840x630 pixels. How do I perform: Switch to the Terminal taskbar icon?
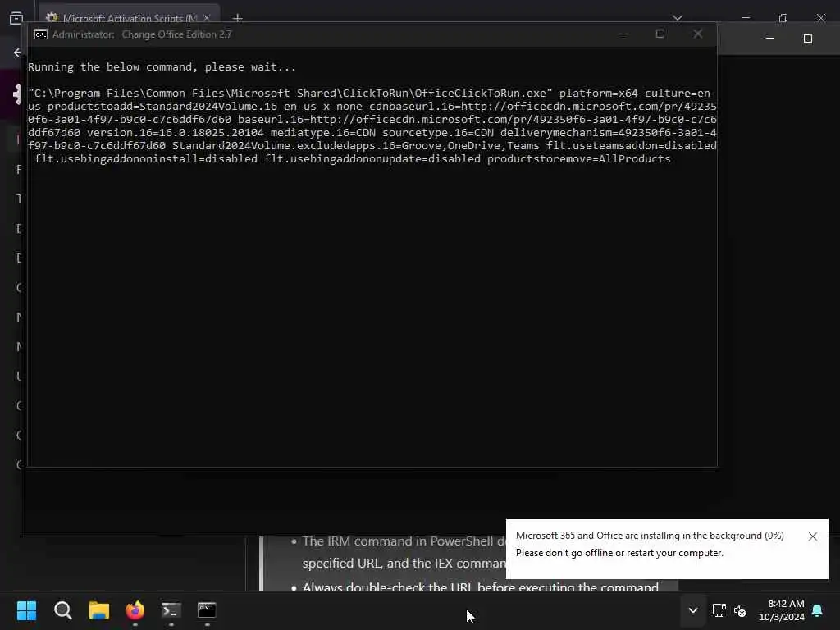171,610
